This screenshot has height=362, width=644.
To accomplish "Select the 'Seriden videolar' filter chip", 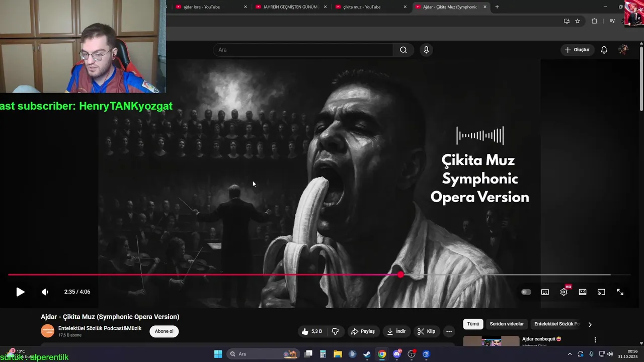I will (507, 324).
